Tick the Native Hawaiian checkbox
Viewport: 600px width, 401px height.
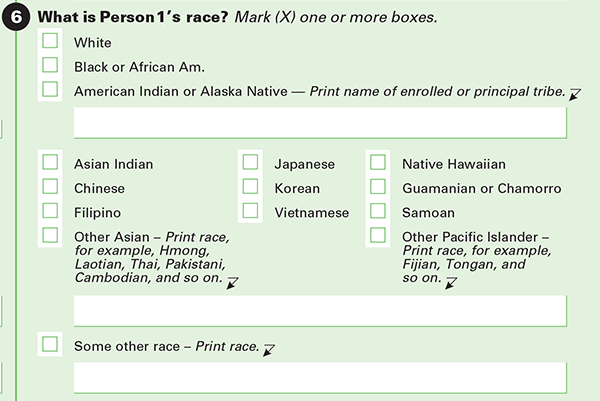pyautogui.click(x=378, y=163)
